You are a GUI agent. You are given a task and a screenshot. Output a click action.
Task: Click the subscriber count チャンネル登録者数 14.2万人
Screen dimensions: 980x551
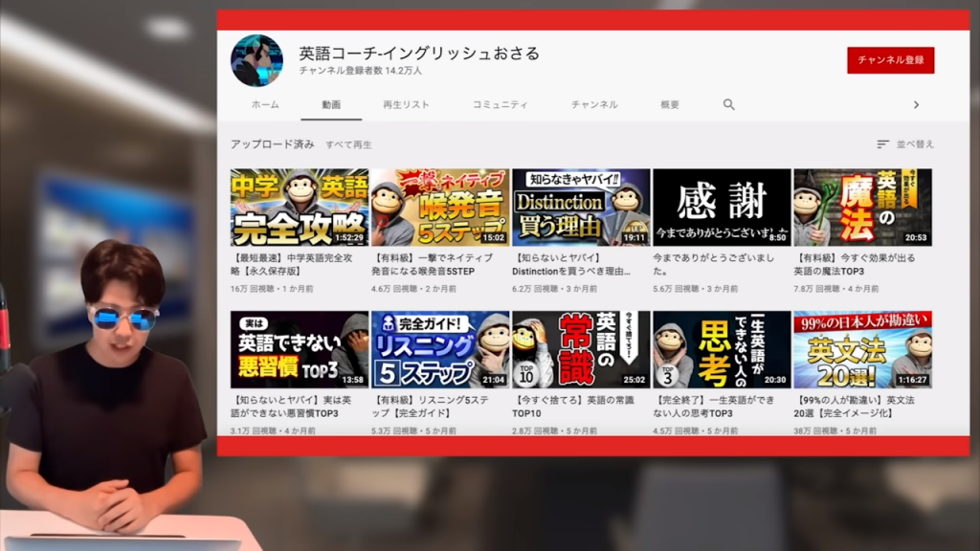[x=360, y=71]
